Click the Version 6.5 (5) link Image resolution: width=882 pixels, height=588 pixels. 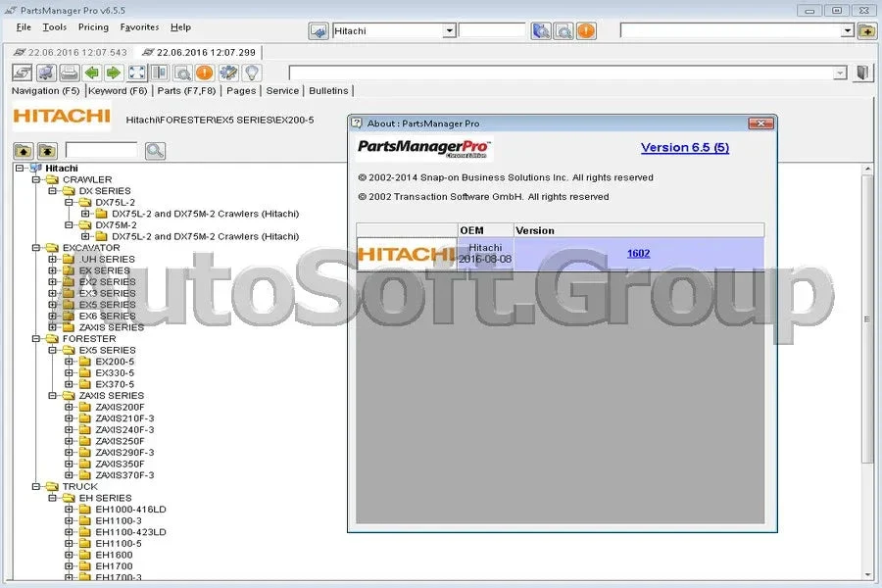coord(685,147)
